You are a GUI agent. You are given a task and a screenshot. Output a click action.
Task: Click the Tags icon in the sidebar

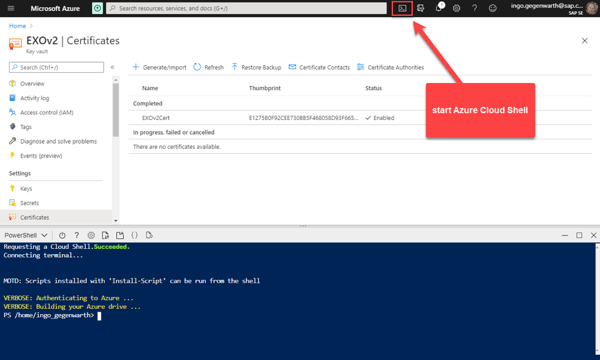click(x=12, y=126)
